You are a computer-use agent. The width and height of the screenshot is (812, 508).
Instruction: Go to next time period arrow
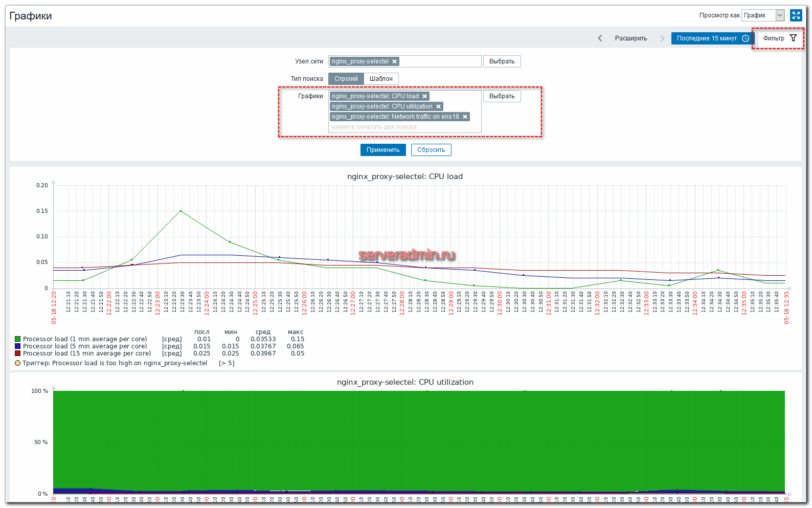click(662, 38)
